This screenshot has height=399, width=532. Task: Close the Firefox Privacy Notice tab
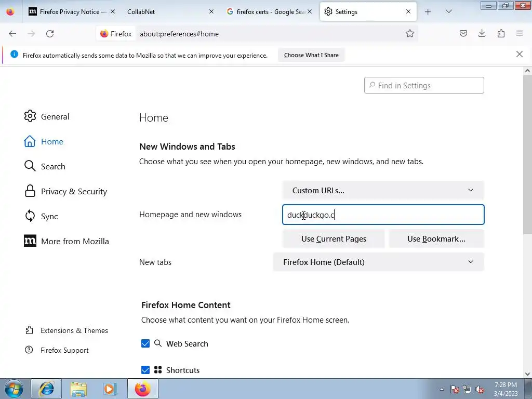pyautogui.click(x=113, y=11)
